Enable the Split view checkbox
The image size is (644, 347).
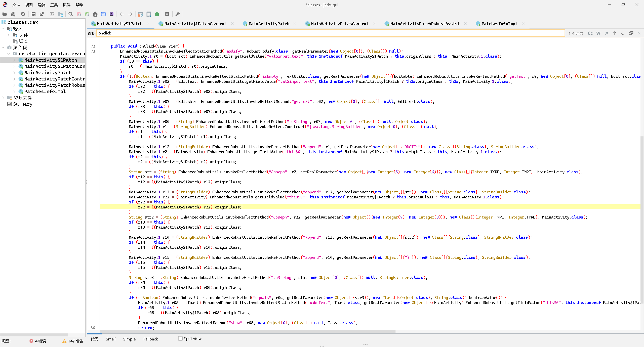point(180,338)
